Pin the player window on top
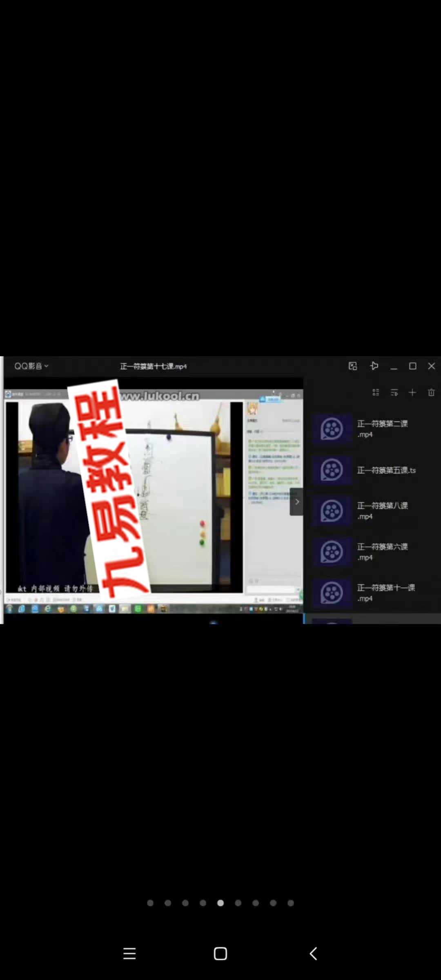Image resolution: width=441 pixels, height=980 pixels. (374, 366)
